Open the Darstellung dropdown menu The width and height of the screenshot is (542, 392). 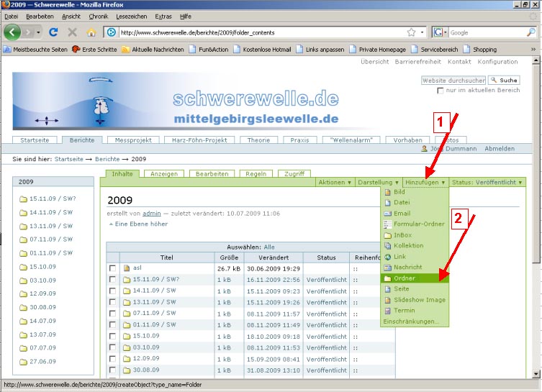[x=379, y=183]
